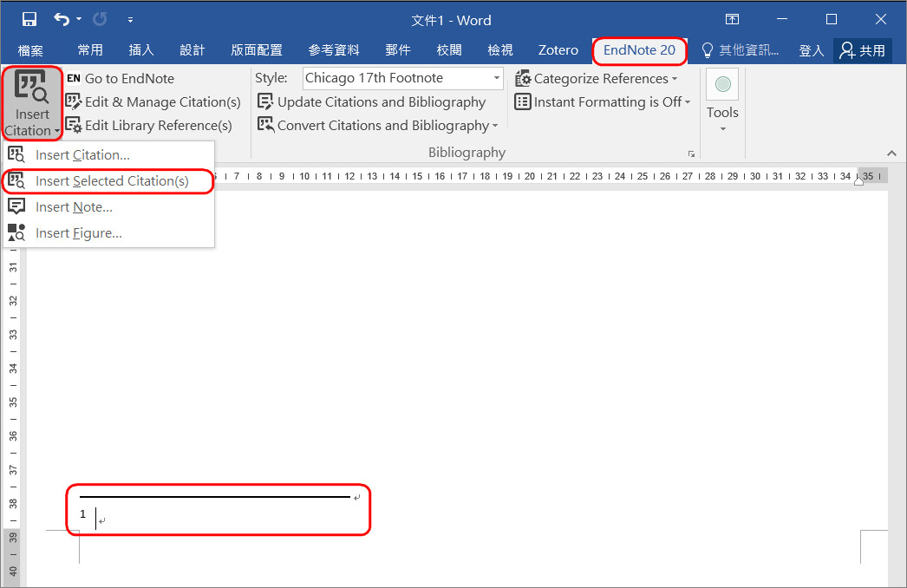The width and height of the screenshot is (907, 588).
Task: Open the Style combo box
Action: pyautogui.click(x=402, y=78)
